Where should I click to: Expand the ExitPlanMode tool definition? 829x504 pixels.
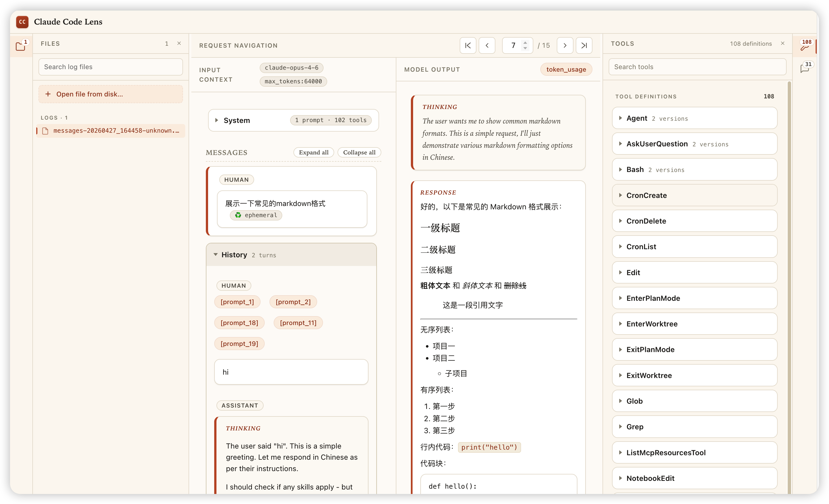tap(695, 350)
